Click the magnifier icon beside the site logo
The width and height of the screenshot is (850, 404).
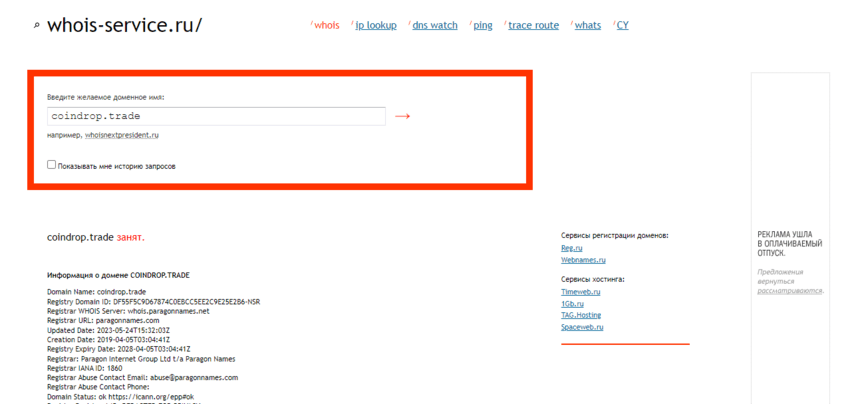pyautogui.click(x=37, y=25)
